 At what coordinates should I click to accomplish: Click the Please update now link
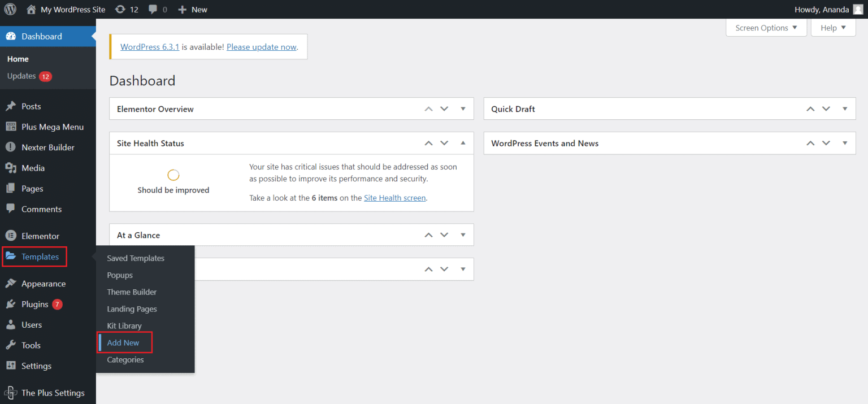click(x=261, y=47)
